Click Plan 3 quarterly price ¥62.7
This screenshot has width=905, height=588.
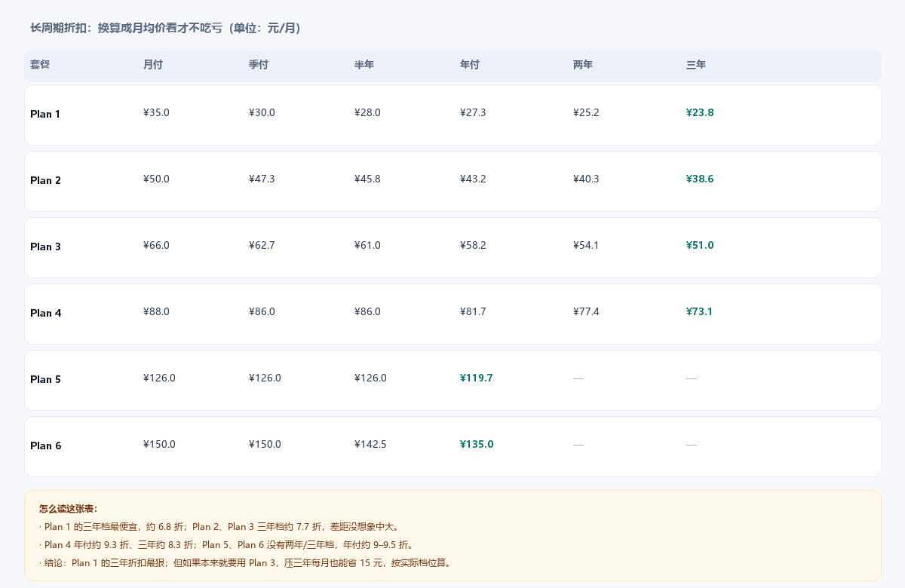(x=262, y=245)
